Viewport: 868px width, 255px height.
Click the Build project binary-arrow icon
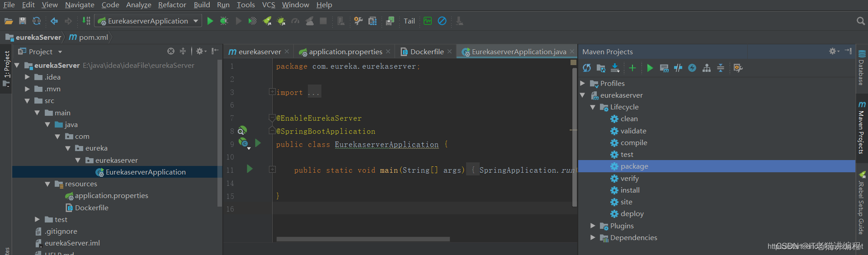86,21
